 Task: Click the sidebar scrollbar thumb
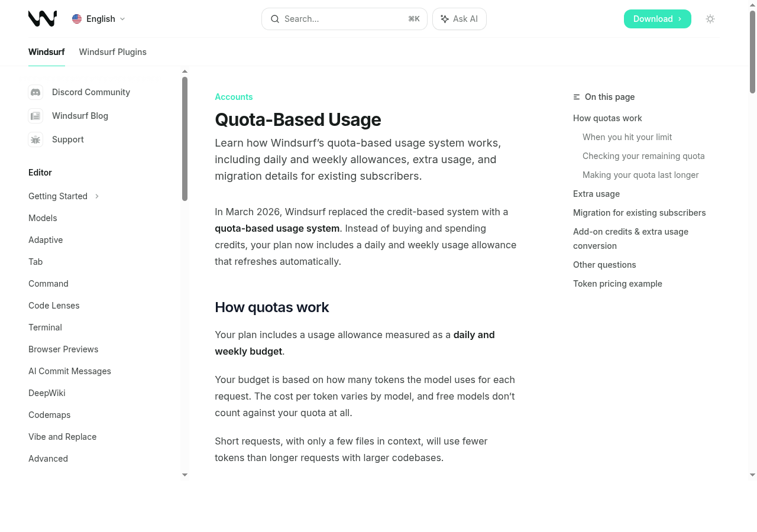(x=185, y=139)
